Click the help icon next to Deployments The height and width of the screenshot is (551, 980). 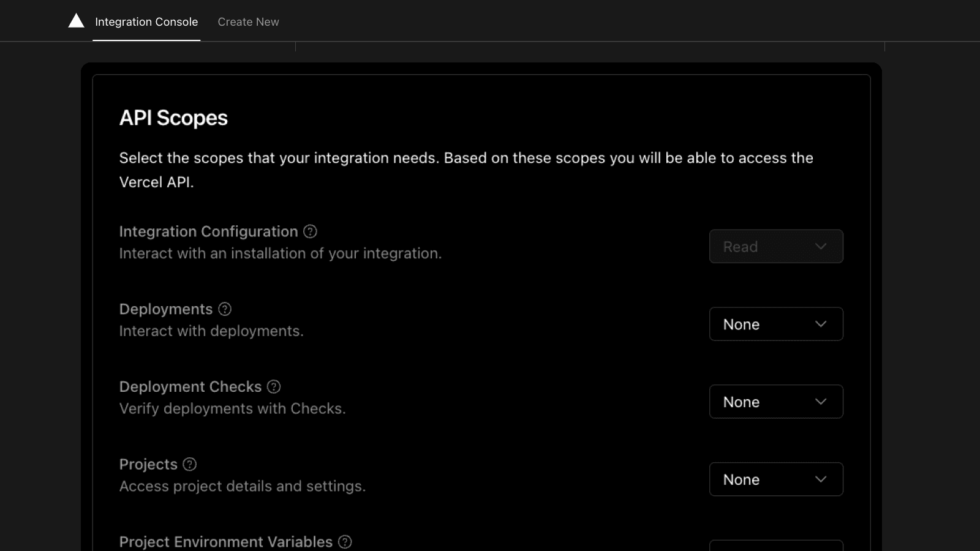point(225,309)
